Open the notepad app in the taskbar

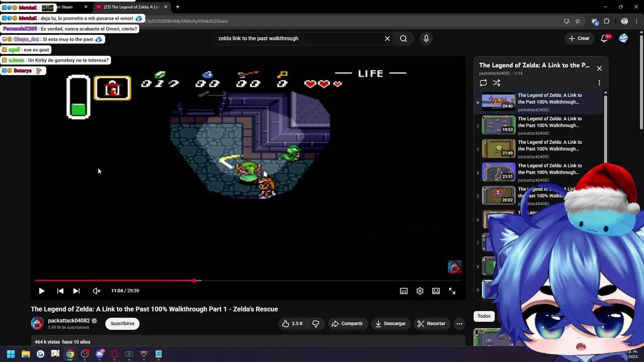point(158,354)
